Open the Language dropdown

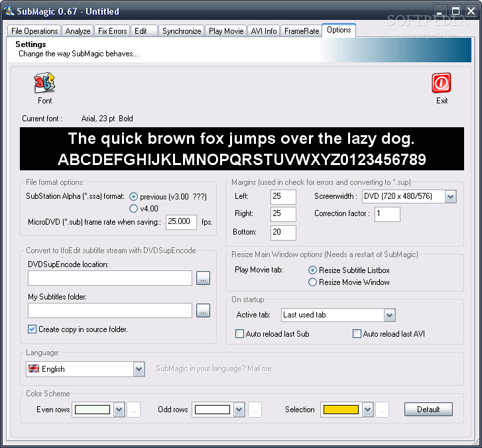click(x=139, y=369)
